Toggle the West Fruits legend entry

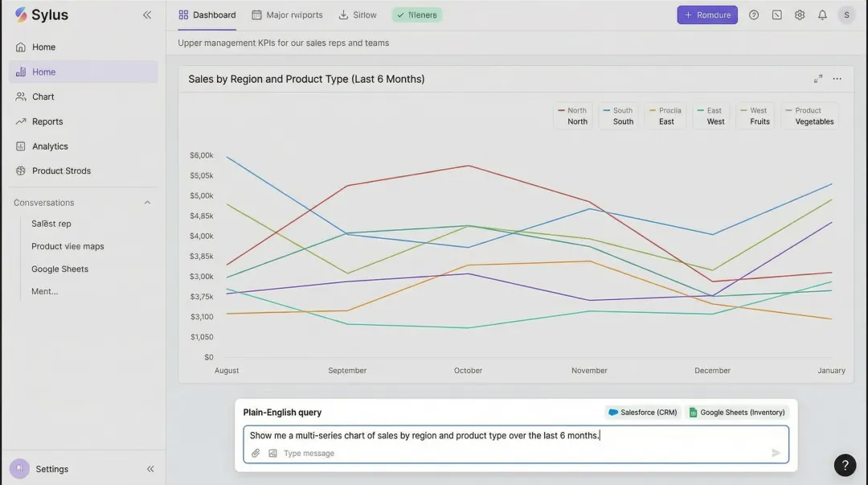[x=755, y=115]
